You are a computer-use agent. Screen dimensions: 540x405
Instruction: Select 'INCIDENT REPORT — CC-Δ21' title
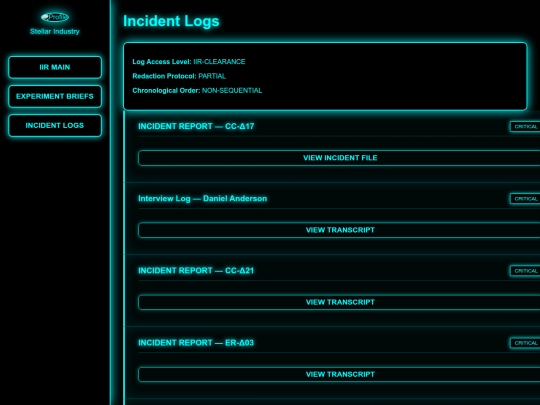[x=196, y=271]
